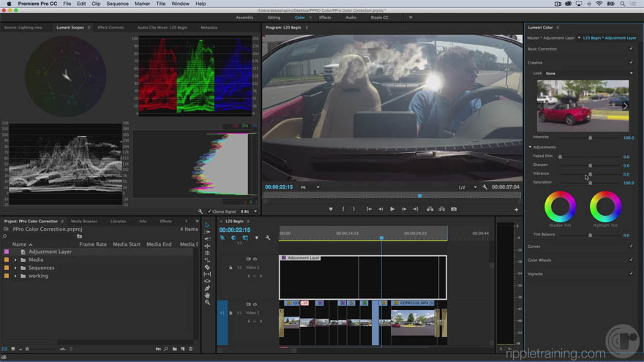Add a marker in the timeline panel

click(x=257, y=238)
